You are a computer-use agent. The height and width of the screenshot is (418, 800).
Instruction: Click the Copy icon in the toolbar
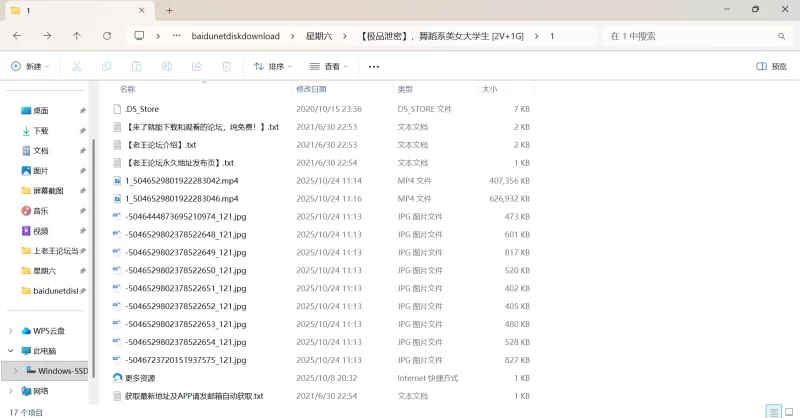[106, 67]
